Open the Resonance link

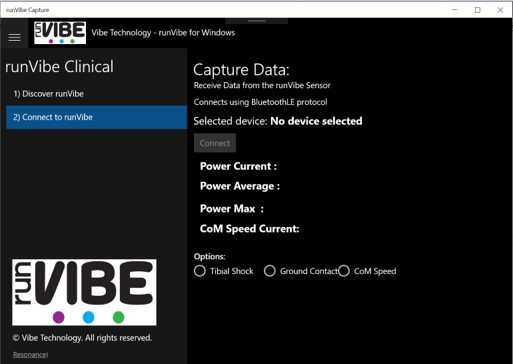click(x=30, y=355)
